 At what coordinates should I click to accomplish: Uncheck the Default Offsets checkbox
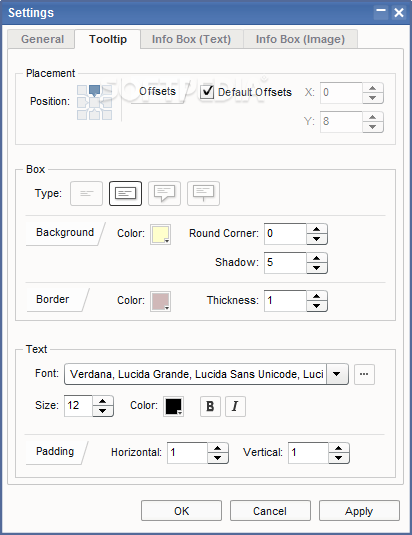pos(207,92)
